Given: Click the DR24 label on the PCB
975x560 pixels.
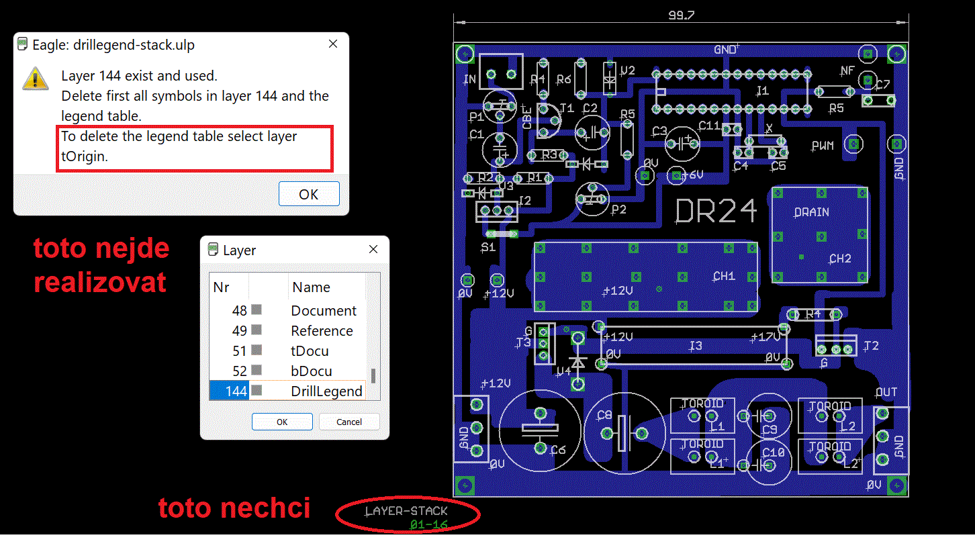Looking at the screenshot, I should [x=716, y=211].
